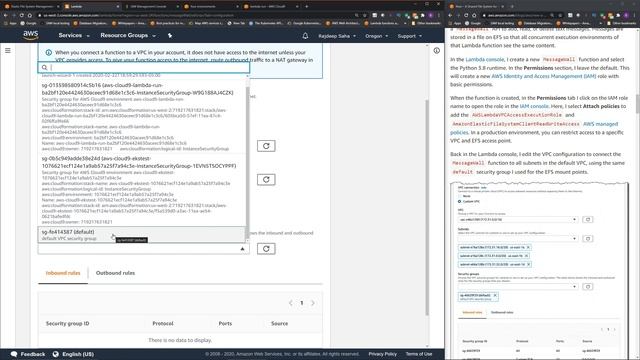
Task: Click the pin shortcuts icon in AWS header
Action: coord(170,36)
